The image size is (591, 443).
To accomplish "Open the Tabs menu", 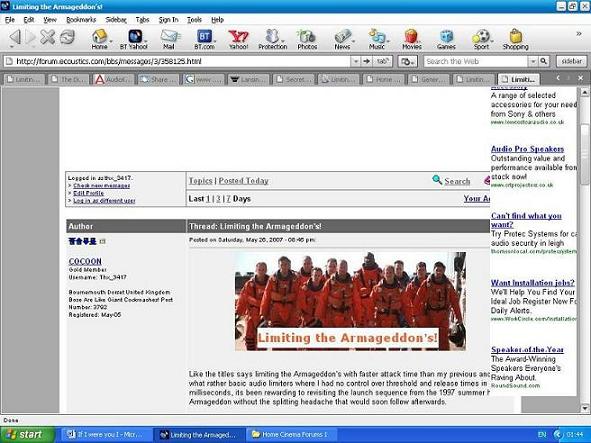I will (142, 20).
